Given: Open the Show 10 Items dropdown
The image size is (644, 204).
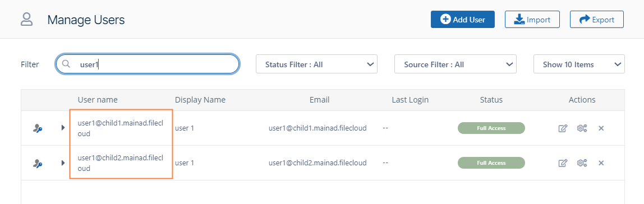Looking at the screenshot, I should (x=579, y=64).
